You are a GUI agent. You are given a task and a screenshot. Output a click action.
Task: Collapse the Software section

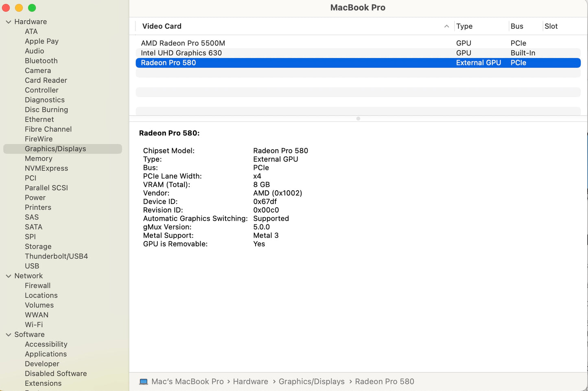point(9,335)
